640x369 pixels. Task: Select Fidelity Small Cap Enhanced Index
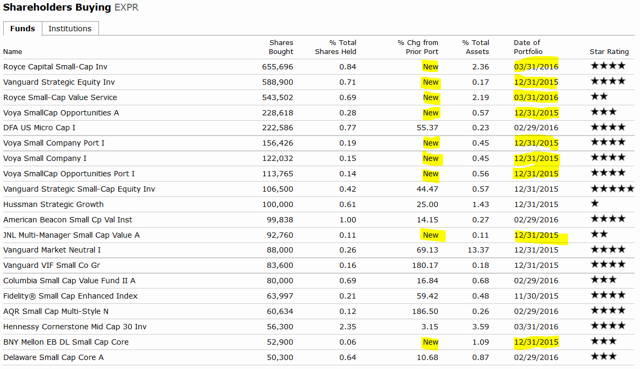(70, 296)
